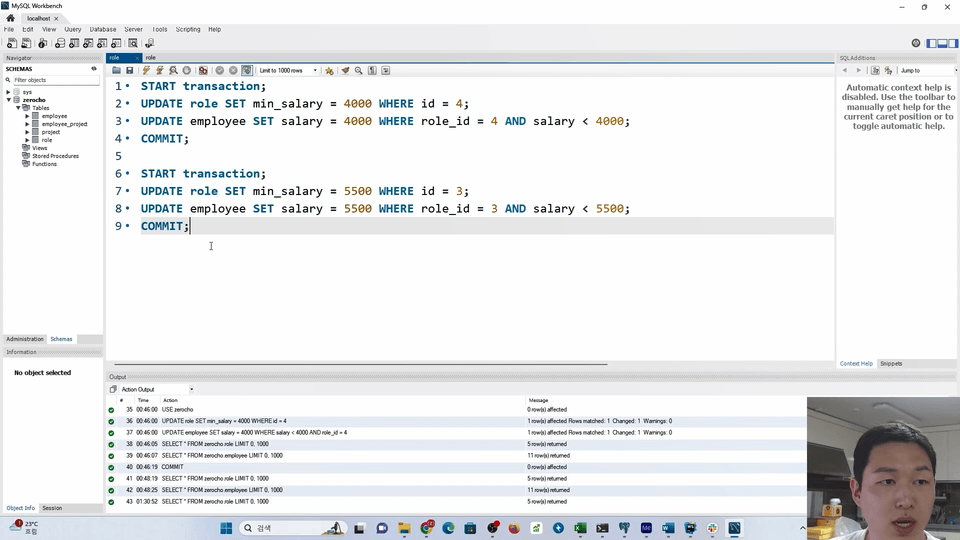Switch to the Snippets tab
960x540 pixels.
(890, 364)
